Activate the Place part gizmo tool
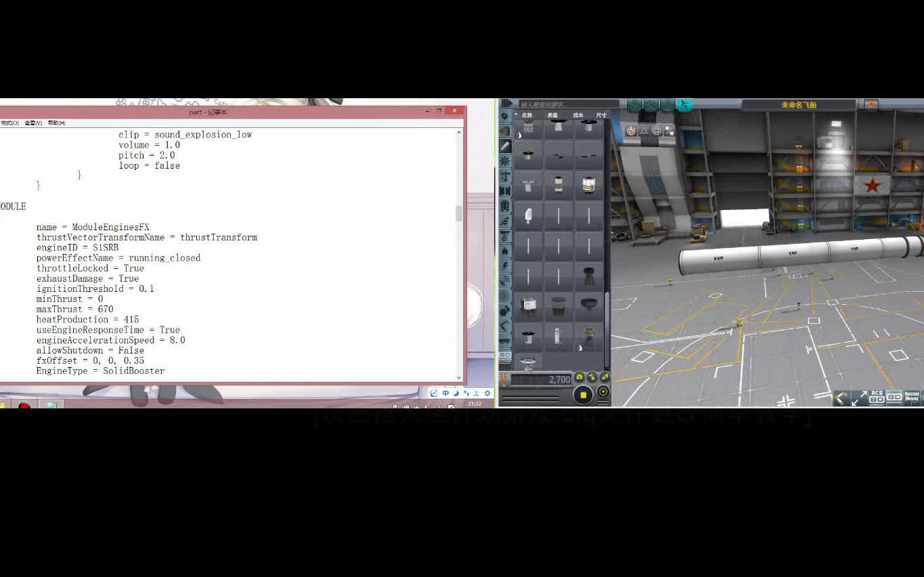 [x=631, y=131]
